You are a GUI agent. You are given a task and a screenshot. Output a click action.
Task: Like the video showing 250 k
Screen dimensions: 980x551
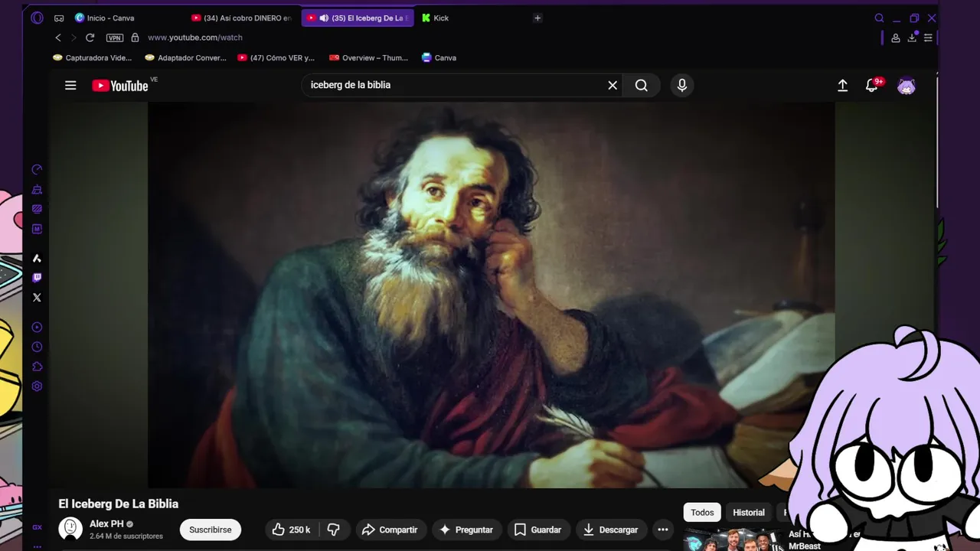click(292, 530)
